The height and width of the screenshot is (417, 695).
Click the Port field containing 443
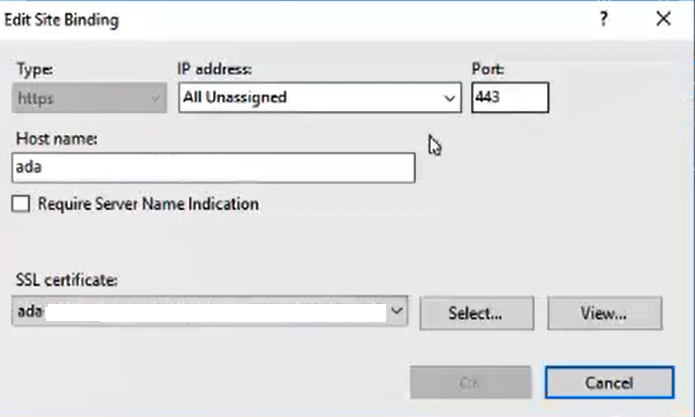[x=510, y=98]
